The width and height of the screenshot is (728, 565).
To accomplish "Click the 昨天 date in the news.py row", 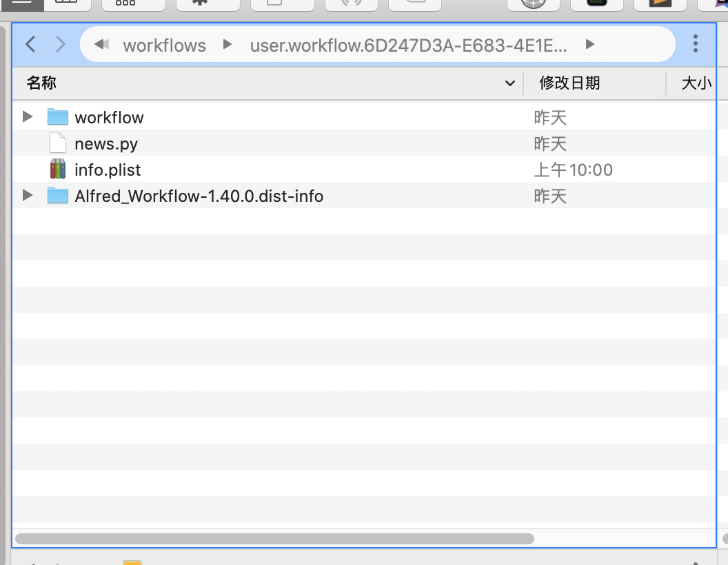I will 550,143.
